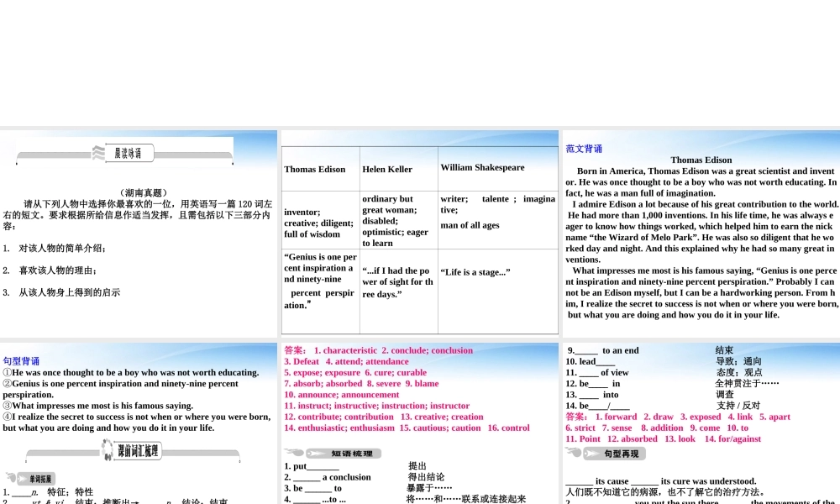840x504 pixels.
Task: Click the blue 范文背诵 heading
Action: pyautogui.click(x=584, y=149)
